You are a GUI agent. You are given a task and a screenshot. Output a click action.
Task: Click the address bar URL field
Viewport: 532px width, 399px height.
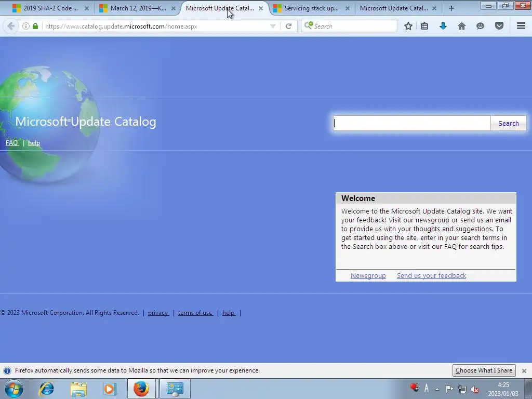pos(156,26)
